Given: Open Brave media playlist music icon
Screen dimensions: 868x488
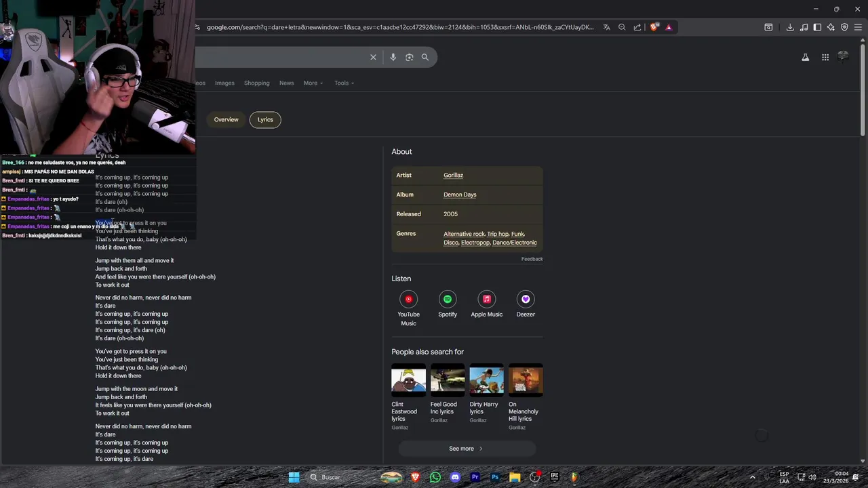Looking at the screenshot, I should point(804,27).
